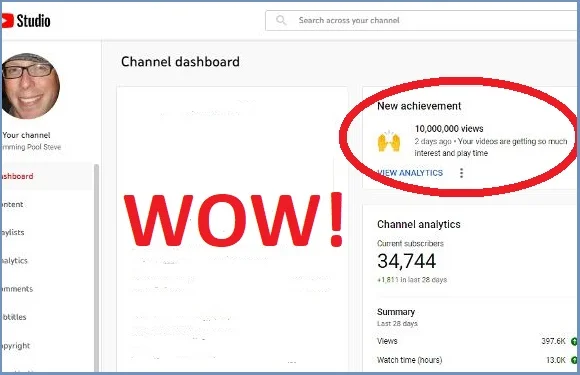Open Comments in the sidebar

[17, 289]
